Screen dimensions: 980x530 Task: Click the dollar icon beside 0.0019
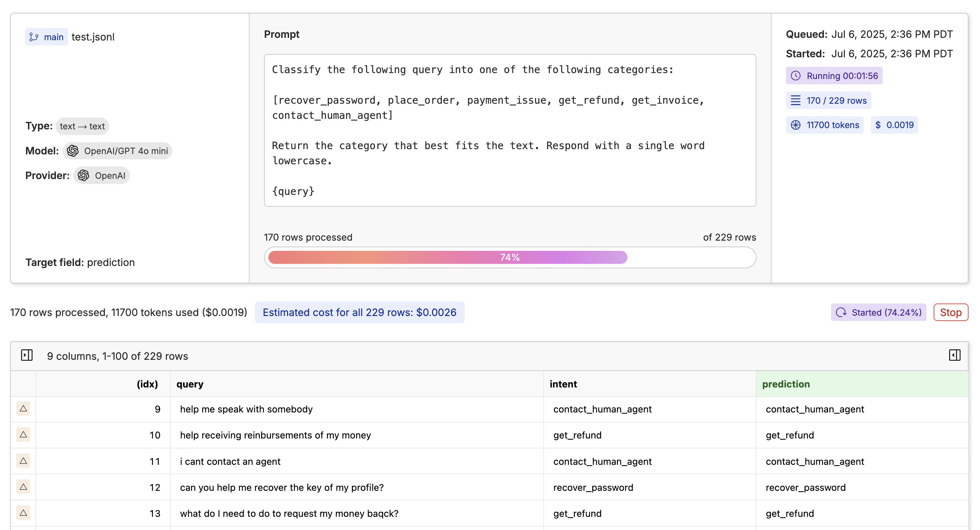[878, 125]
